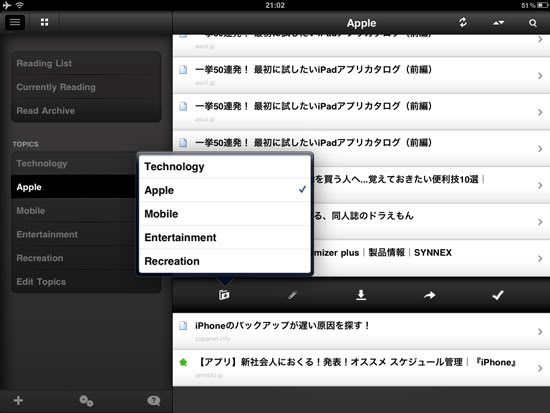The width and height of the screenshot is (550, 413).
Task: Choose Entertainment in the topic popup
Action: pyautogui.click(x=225, y=238)
